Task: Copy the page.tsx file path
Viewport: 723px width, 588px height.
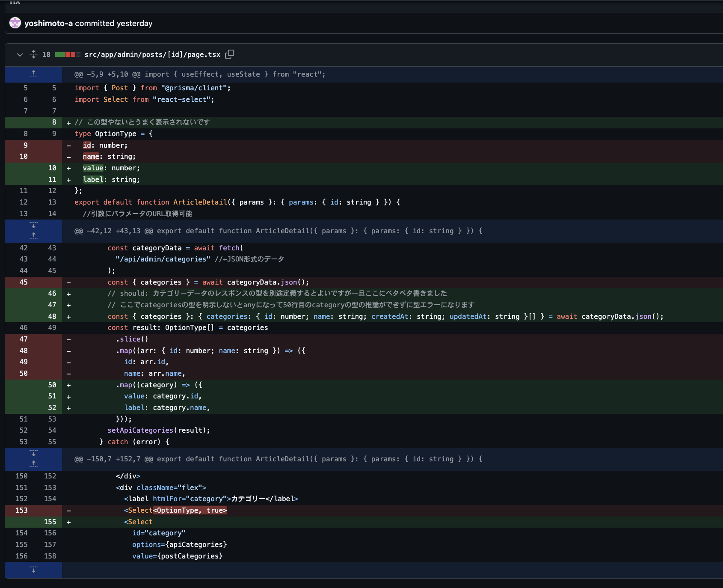Action: pyautogui.click(x=230, y=54)
